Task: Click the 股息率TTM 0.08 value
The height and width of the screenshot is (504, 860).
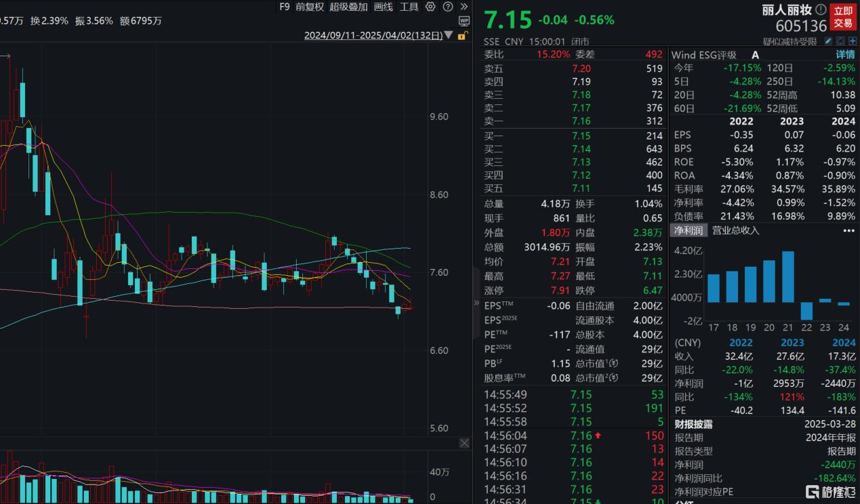Action: [x=560, y=378]
